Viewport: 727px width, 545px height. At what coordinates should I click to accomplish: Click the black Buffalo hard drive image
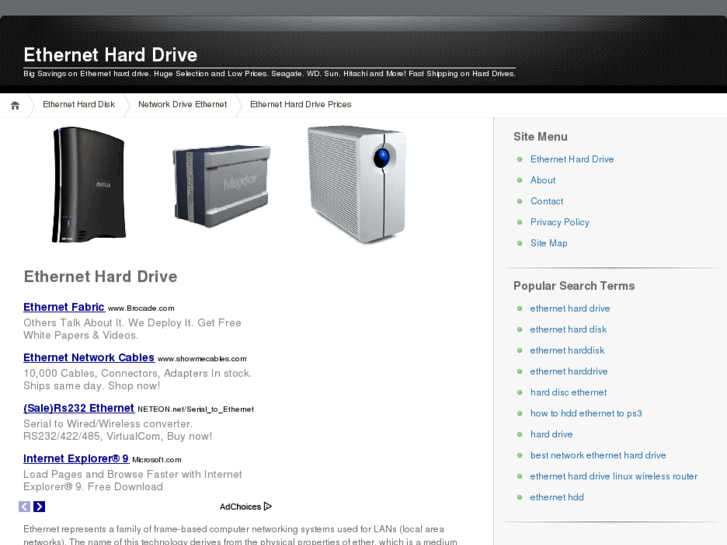tap(89, 185)
